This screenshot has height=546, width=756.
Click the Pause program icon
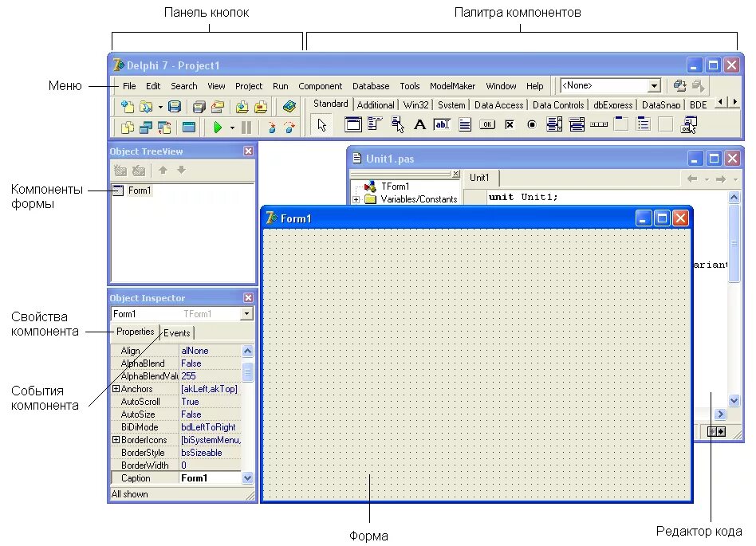coord(246,128)
